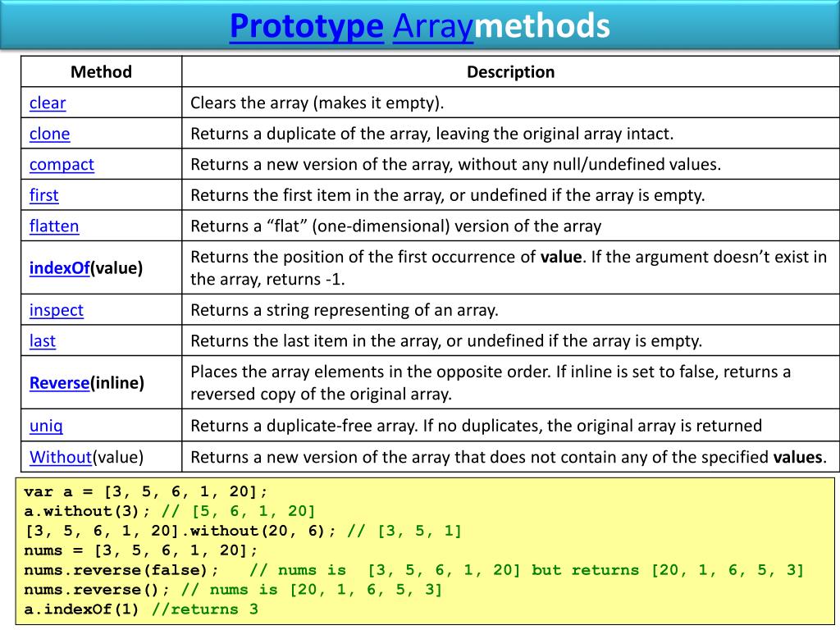The height and width of the screenshot is (630, 840).
Task: Click the Method column header
Action: pos(101,72)
